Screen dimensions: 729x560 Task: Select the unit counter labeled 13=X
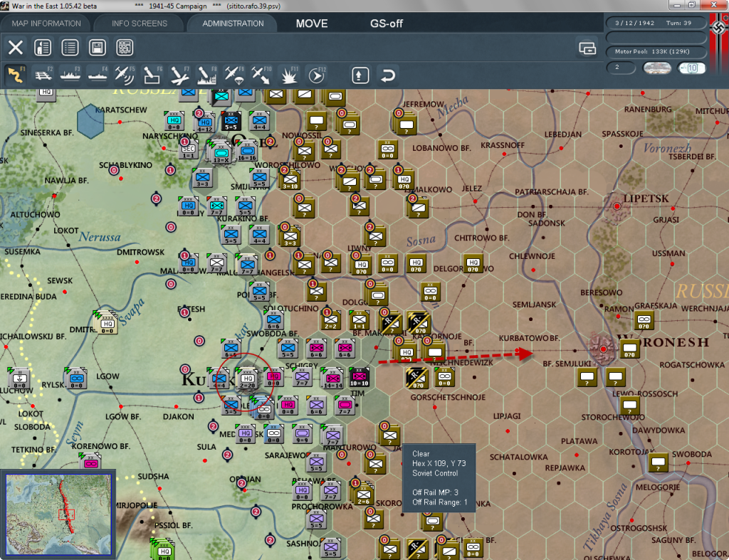click(221, 154)
